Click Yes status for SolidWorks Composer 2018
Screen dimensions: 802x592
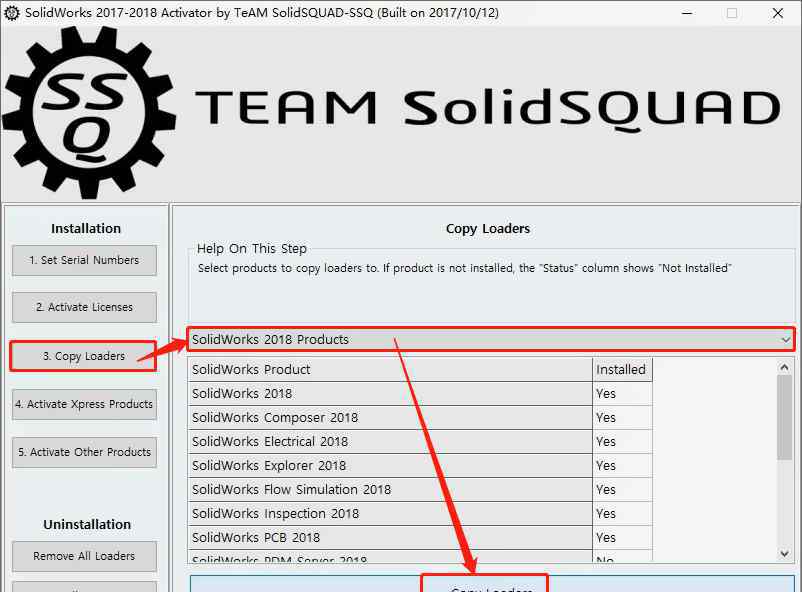tap(622, 418)
